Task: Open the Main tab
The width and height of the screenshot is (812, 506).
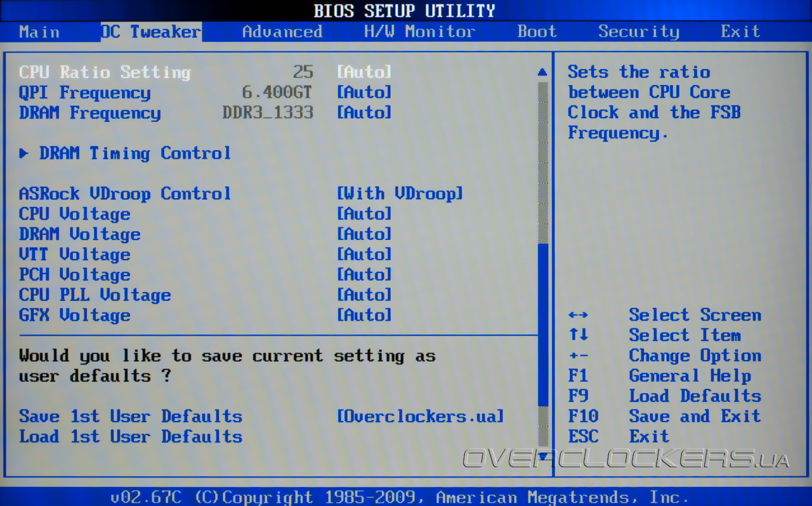Action: (x=39, y=32)
